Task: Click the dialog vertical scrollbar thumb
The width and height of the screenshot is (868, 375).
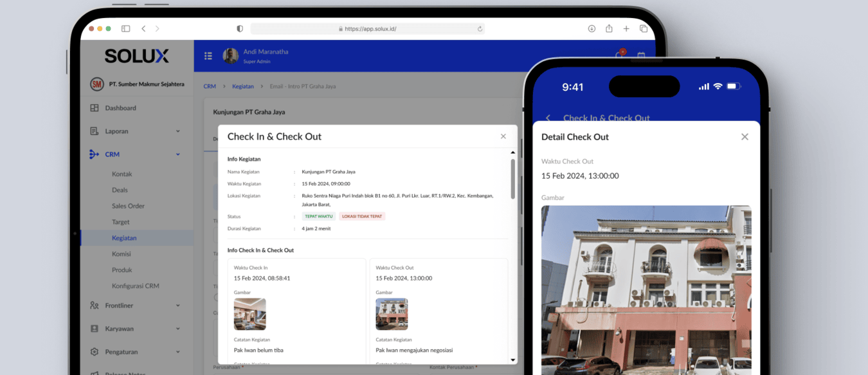Action: [x=512, y=179]
